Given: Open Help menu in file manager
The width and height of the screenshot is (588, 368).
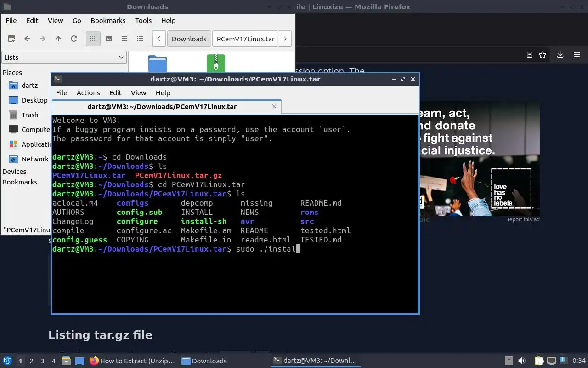Looking at the screenshot, I should click(x=169, y=20).
